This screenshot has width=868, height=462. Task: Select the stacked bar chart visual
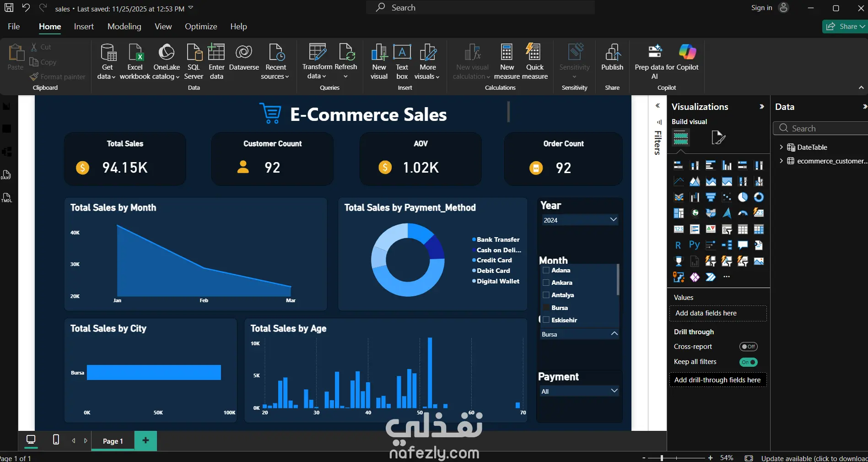tap(679, 165)
